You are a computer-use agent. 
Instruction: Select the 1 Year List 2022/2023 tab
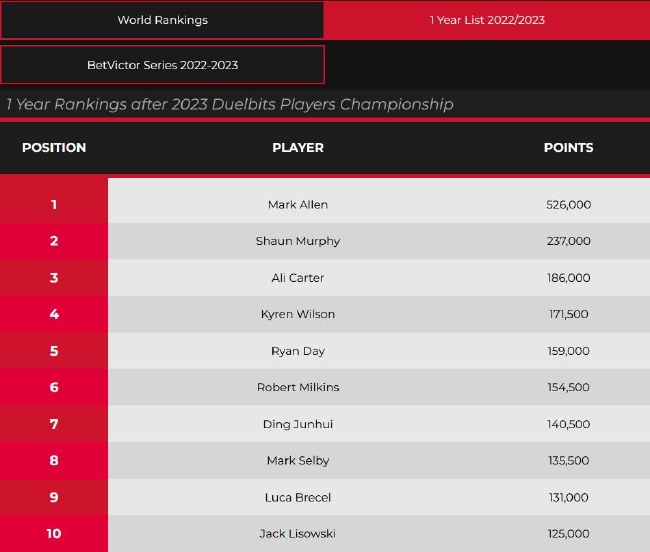487,20
